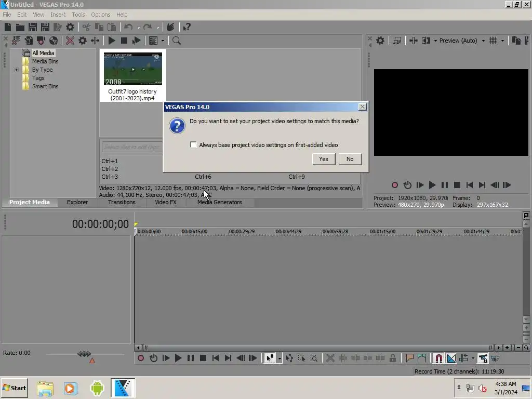Click the Import Media icon
The image size is (532, 399).
click(x=29, y=41)
